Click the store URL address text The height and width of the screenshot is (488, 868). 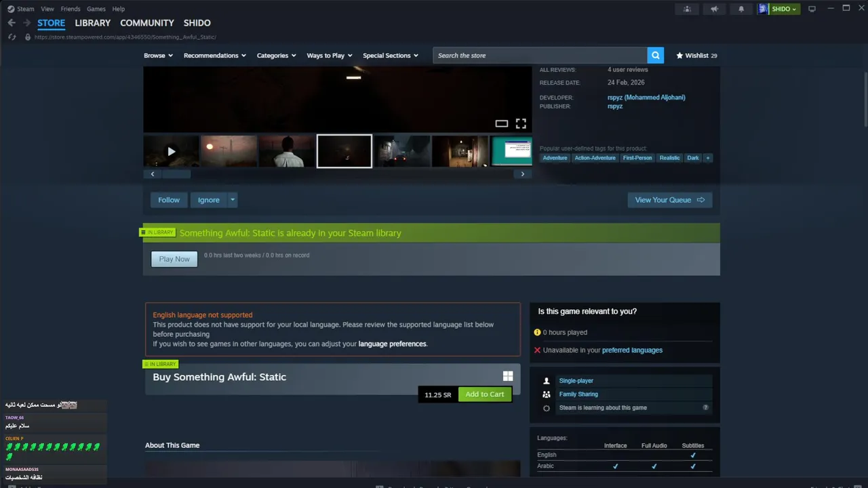[125, 37]
